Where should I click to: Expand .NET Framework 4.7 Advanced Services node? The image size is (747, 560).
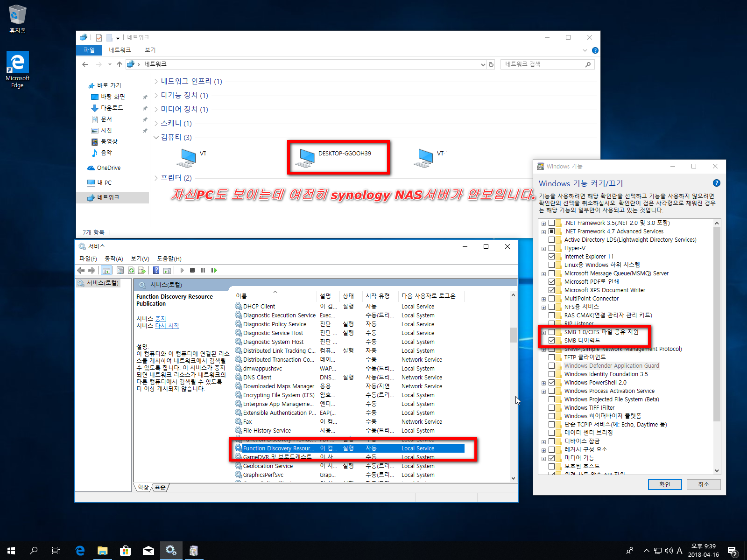[543, 232]
